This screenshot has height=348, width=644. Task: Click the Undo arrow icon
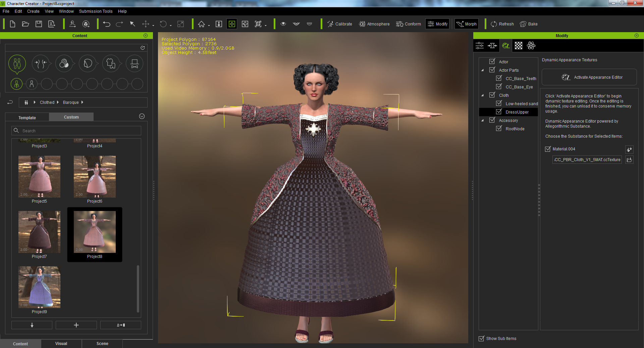(107, 24)
